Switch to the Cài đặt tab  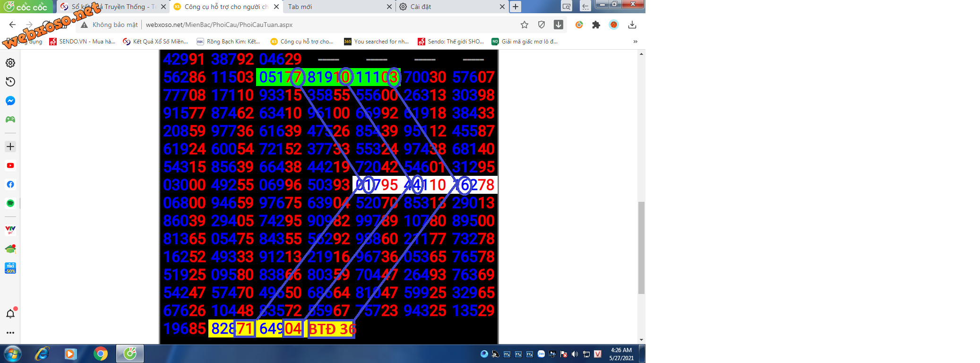pyautogui.click(x=449, y=7)
